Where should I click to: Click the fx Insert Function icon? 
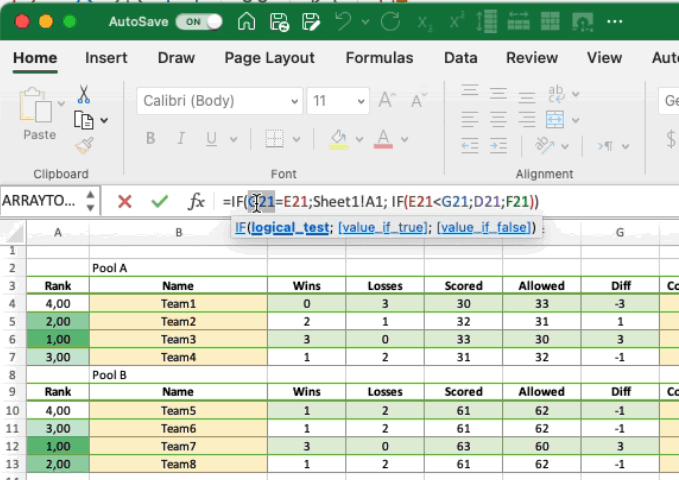(197, 201)
